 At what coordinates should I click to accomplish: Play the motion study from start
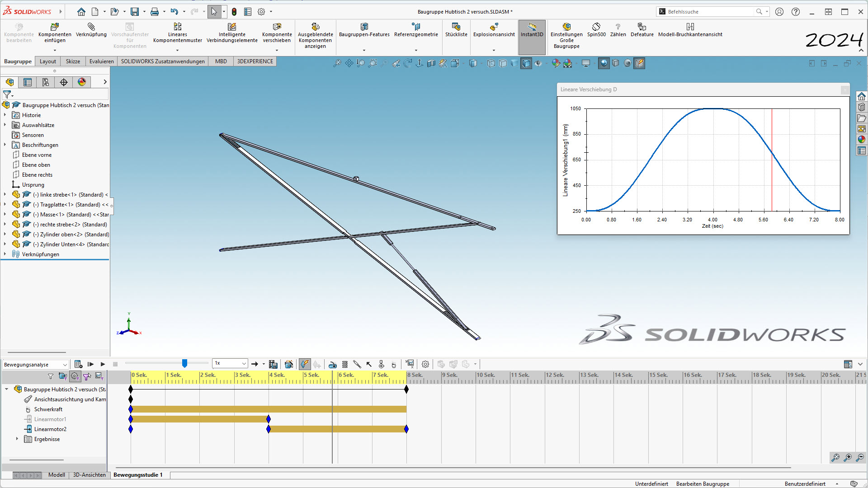90,364
